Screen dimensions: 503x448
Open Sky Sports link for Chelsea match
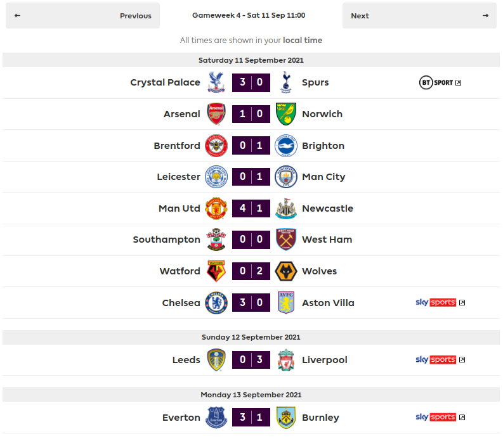(440, 303)
